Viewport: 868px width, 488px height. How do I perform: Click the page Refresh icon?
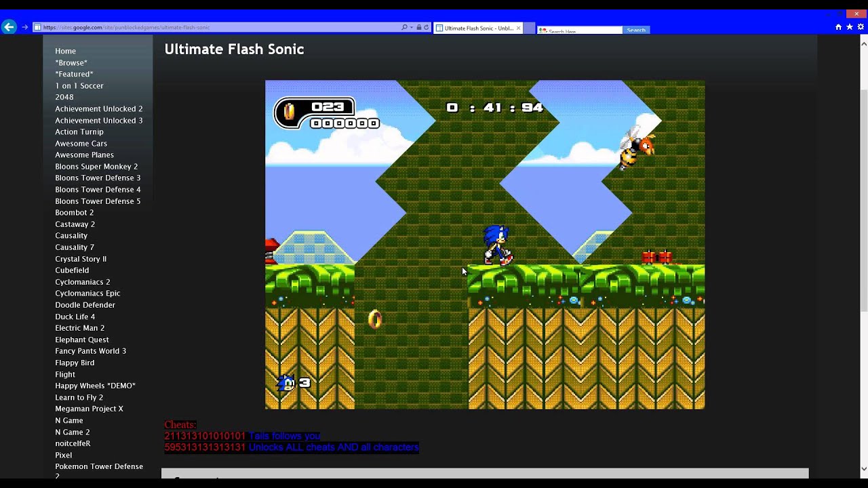[x=427, y=28]
